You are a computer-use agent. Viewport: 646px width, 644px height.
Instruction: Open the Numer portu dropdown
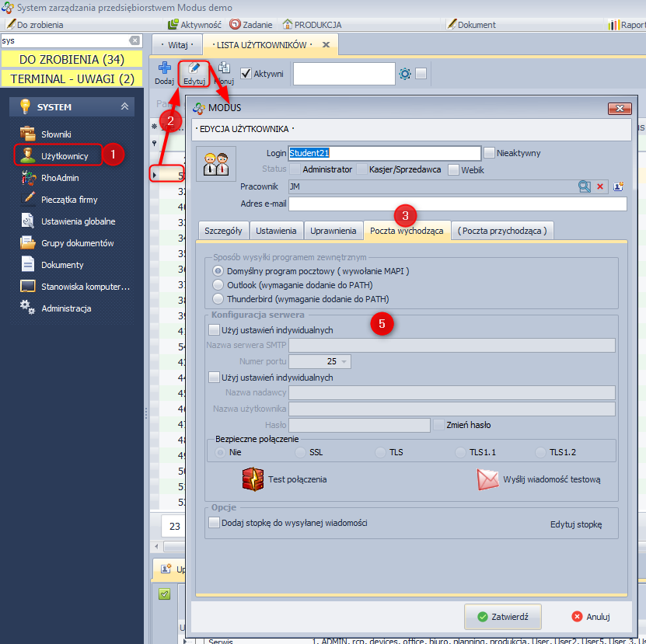coord(344,361)
